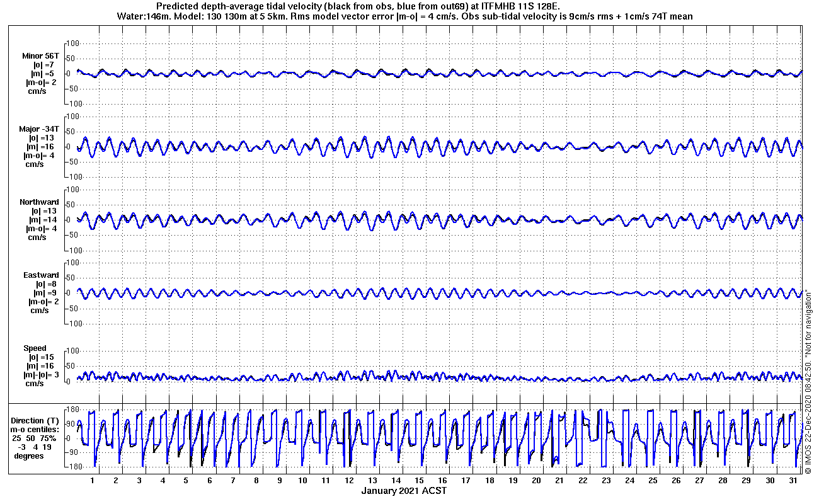Image resolution: width=819 pixels, height=504 pixels.
Task: Click day '8' on the date axis
Action: (x=256, y=480)
